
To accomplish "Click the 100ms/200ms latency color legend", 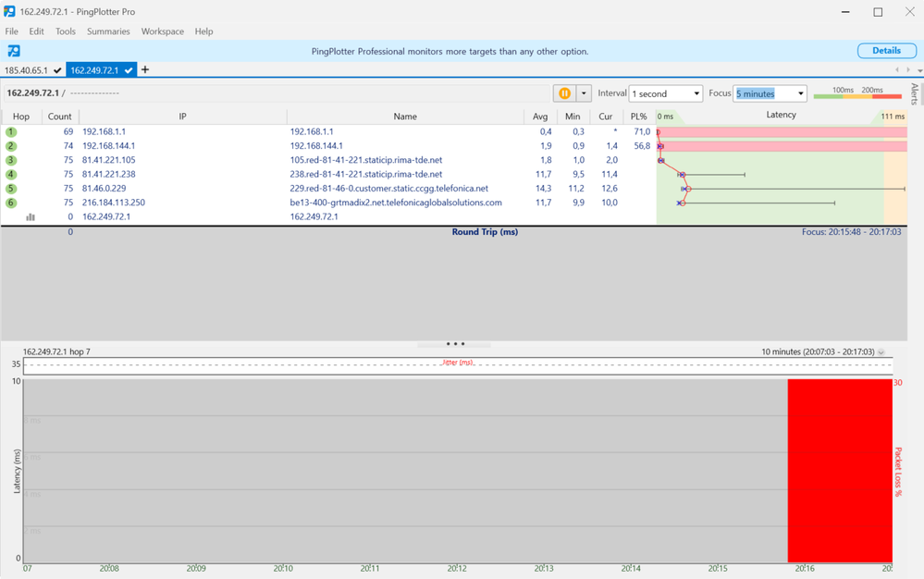I will pyautogui.click(x=856, y=92).
